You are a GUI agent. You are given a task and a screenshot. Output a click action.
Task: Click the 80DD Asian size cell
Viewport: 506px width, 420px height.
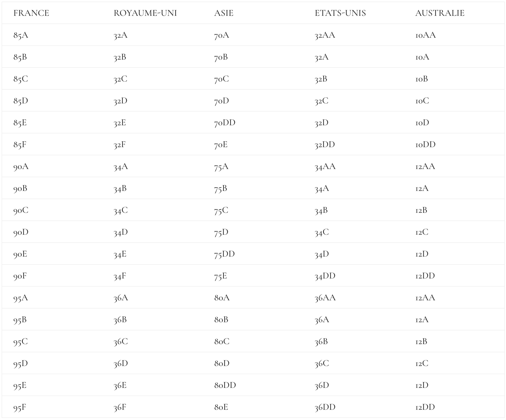[x=225, y=385]
